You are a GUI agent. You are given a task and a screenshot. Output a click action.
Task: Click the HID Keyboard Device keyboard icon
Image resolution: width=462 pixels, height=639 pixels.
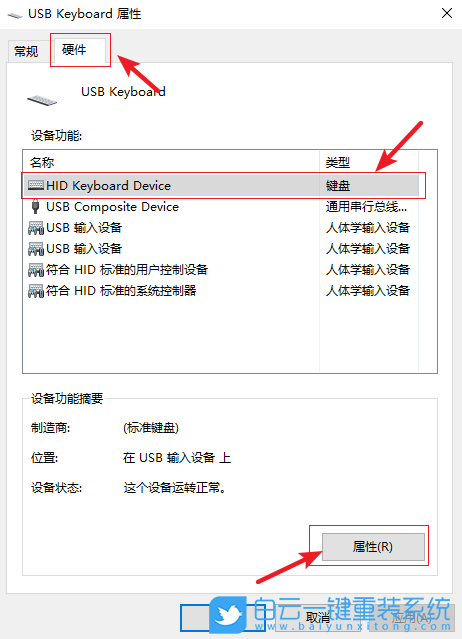pyautogui.click(x=35, y=185)
